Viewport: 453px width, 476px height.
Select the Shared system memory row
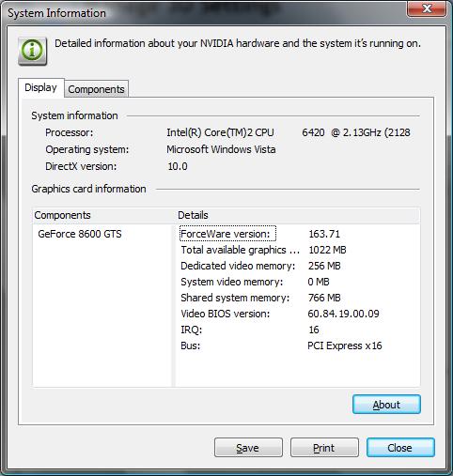[x=299, y=298]
